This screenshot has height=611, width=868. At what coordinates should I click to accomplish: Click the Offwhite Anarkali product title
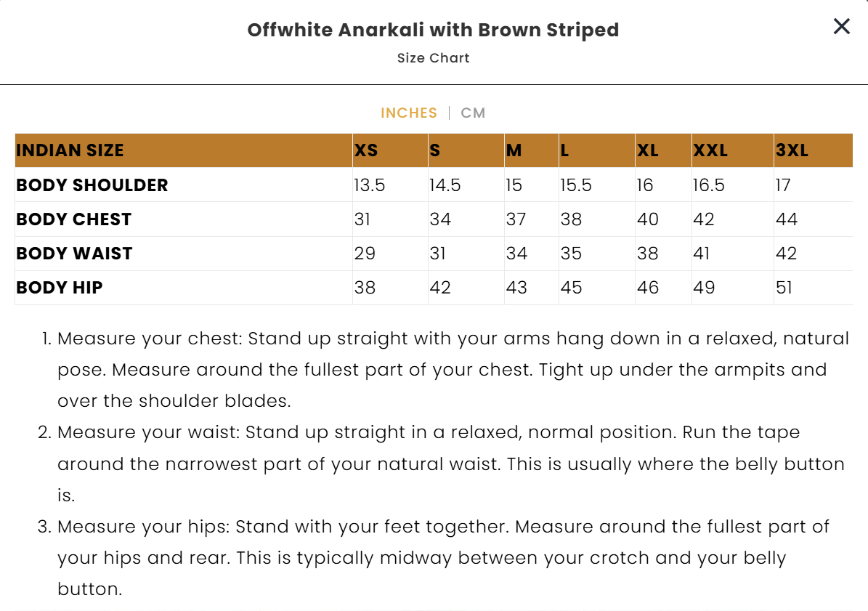433,30
